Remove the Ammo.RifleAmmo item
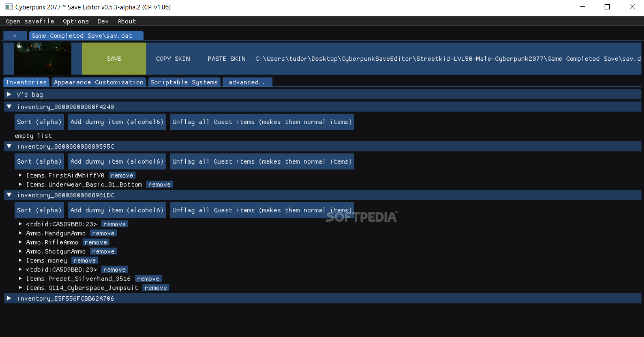The width and height of the screenshot is (644, 337). (x=96, y=242)
